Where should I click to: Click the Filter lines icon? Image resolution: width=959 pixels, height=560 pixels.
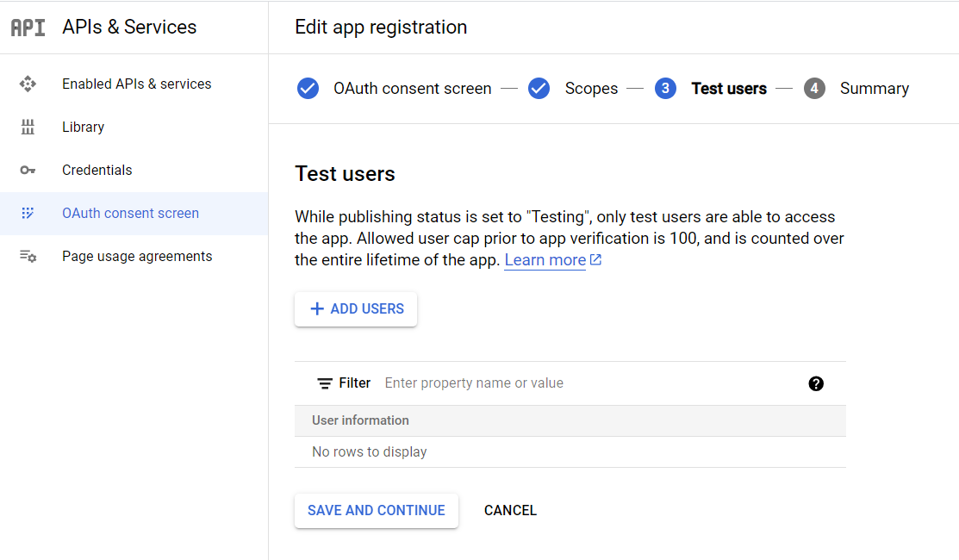pyautogui.click(x=324, y=383)
